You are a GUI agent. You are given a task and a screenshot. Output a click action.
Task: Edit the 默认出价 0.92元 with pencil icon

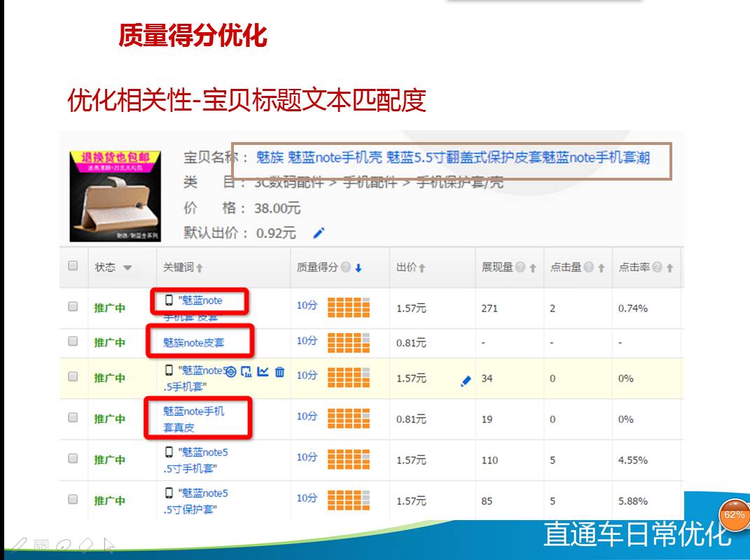point(318,233)
